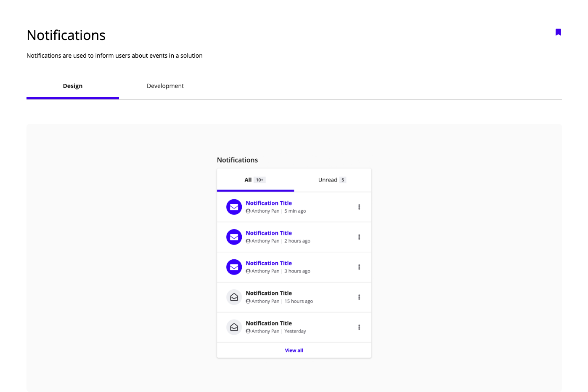The width and height of the screenshot is (588, 392).
Task: Open Notification Title from 2 hours ago
Action: tap(269, 233)
